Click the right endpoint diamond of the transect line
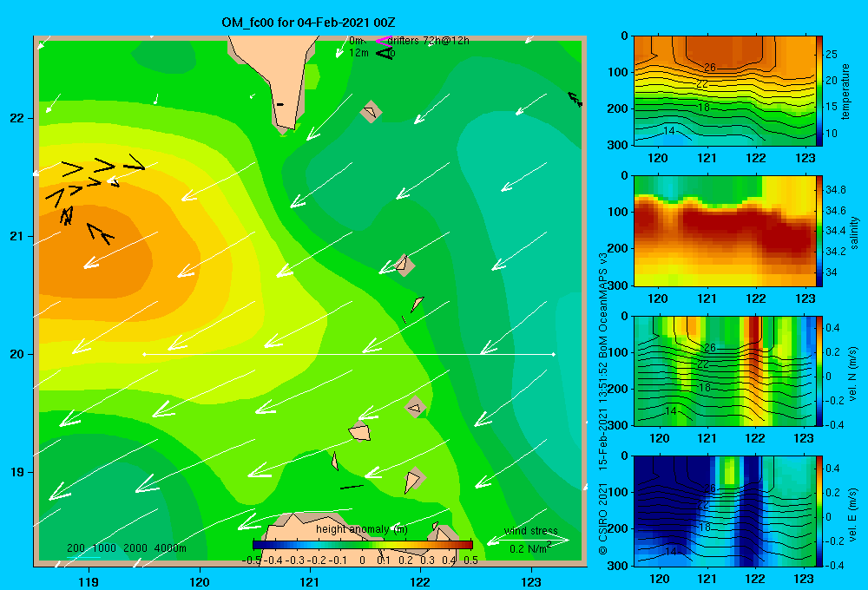This screenshot has width=868, height=590. click(x=554, y=354)
